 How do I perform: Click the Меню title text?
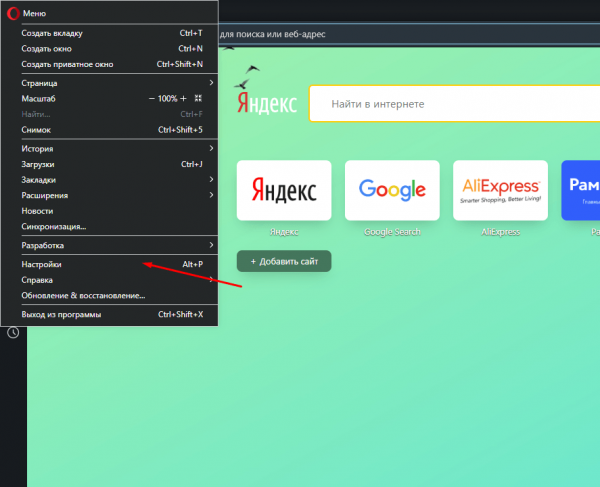point(34,13)
